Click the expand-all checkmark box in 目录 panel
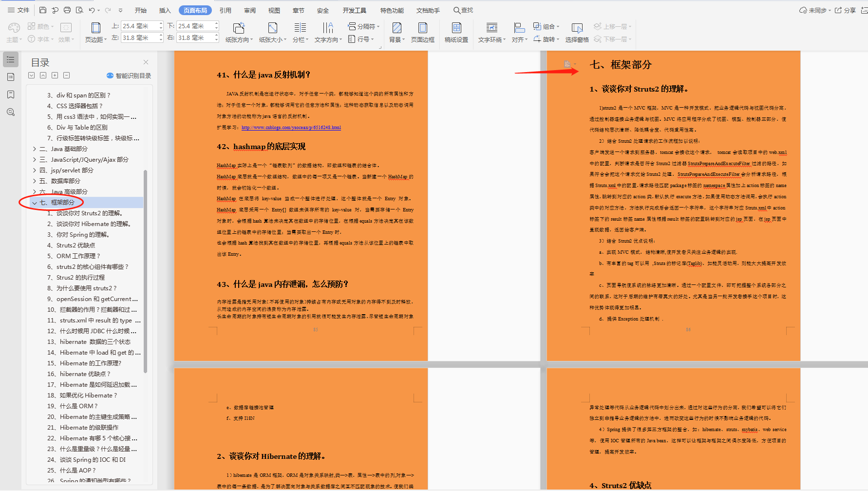868x491 pixels. click(x=31, y=75)
